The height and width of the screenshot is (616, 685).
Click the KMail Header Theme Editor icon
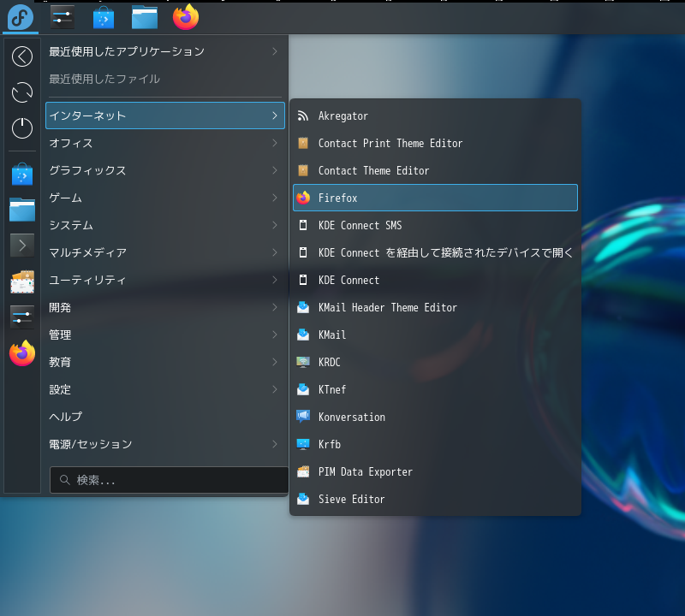click(x=303, y=307)
